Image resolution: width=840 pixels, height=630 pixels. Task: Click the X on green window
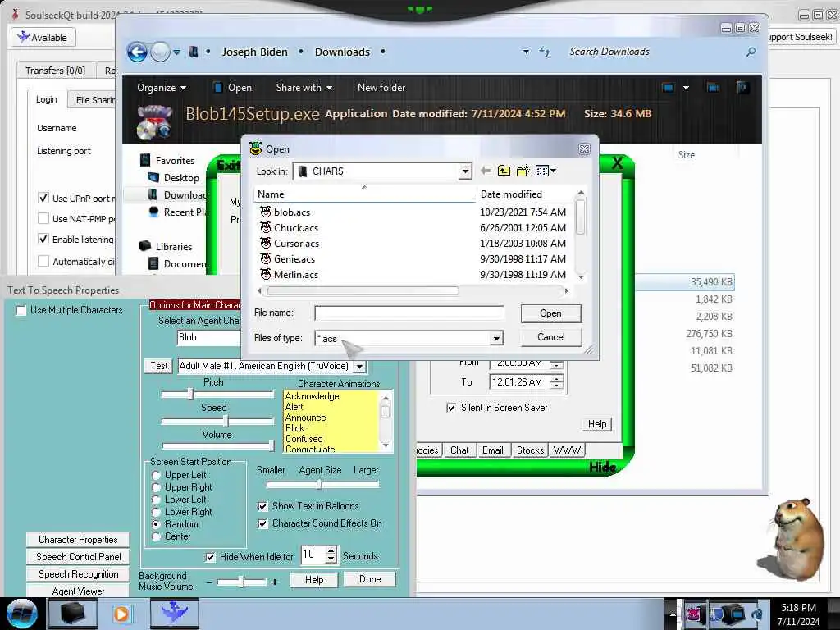click(x=617, y=163)
